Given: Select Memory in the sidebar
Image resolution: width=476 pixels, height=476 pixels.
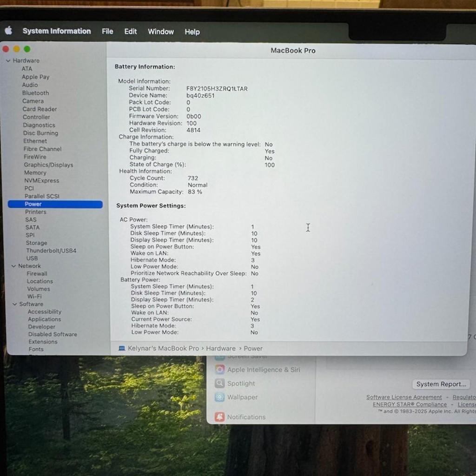Looking at the screenshot, I should [x=35, y=172].
